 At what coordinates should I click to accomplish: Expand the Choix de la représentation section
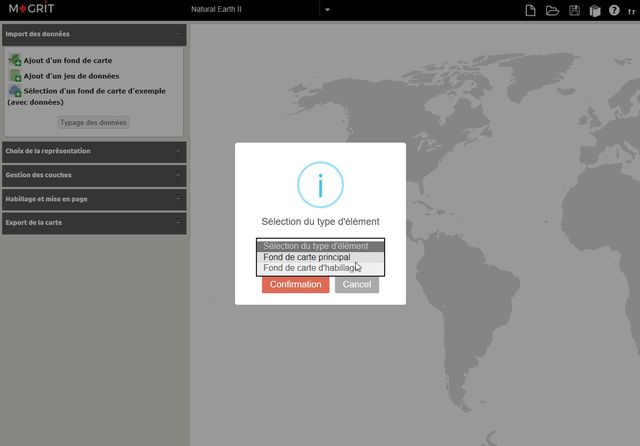pyautogui.click(x=177, y=152)
